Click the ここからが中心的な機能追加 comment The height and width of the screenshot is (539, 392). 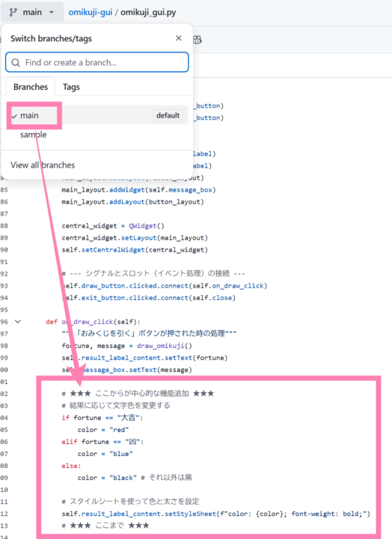click(x=138, y=394)
